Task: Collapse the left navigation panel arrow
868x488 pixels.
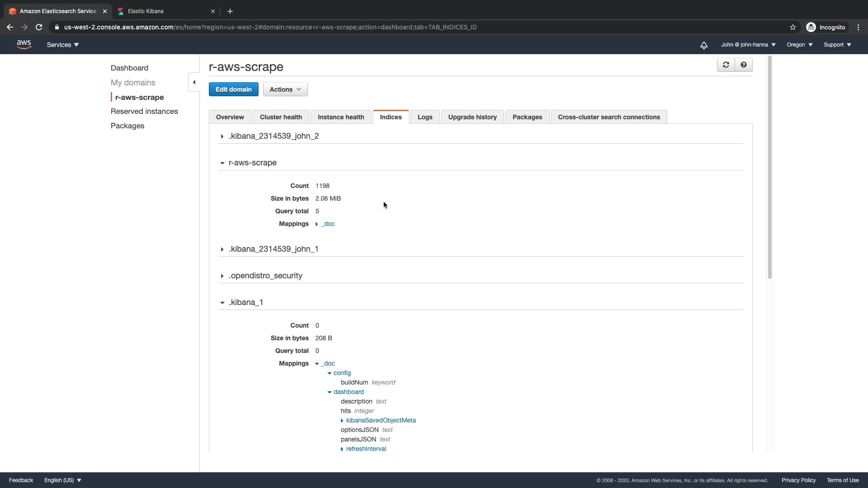Action: click(x=194, y=82)
